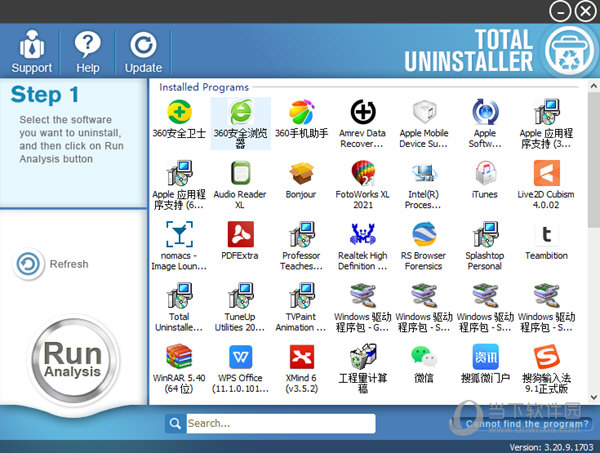The width and height of the screenshot is (600, 453).
Task: Click the magnifier search icon
Action: (x=175, y=424)
